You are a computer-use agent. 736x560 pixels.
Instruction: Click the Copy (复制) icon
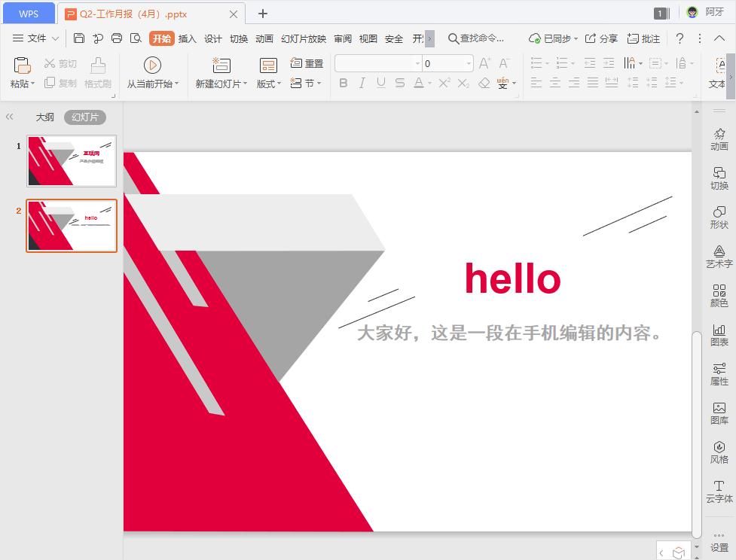(x=50, y=83)
